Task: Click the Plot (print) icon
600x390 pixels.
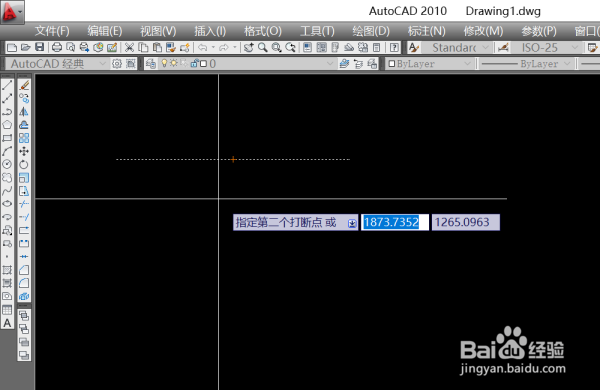Action: point(57,47)
